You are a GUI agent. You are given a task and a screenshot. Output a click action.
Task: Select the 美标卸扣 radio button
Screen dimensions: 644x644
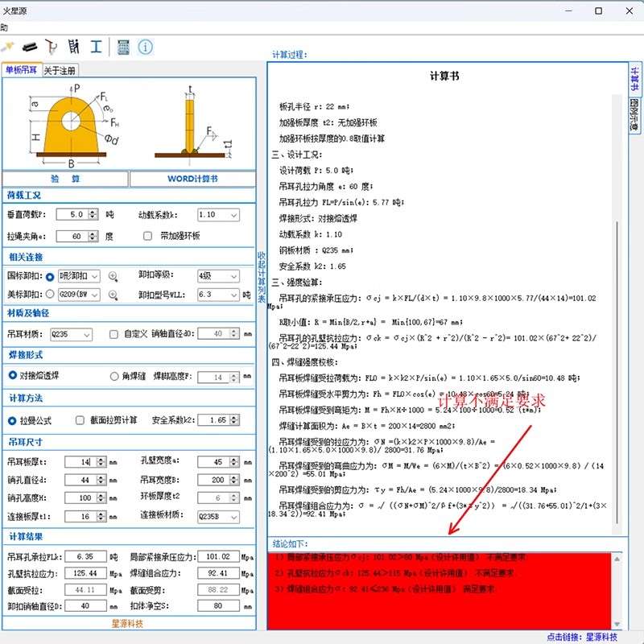pos(50,294)
